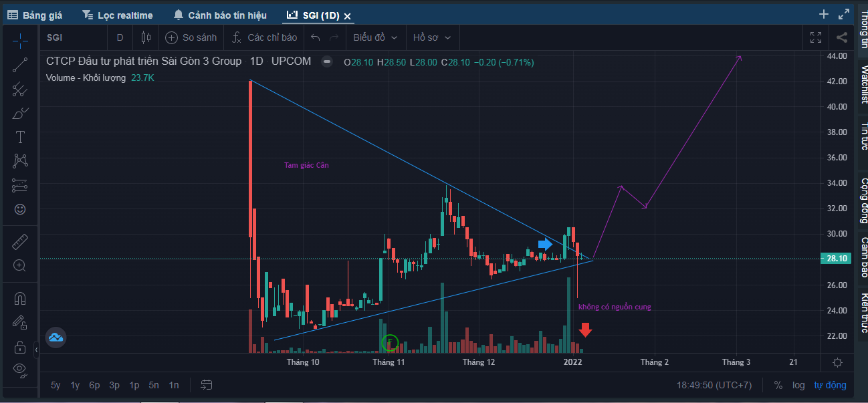Select the crosshair cursor tool
Image resolution: width=868 pixels, height=403 pixels.
click(20, 41)
